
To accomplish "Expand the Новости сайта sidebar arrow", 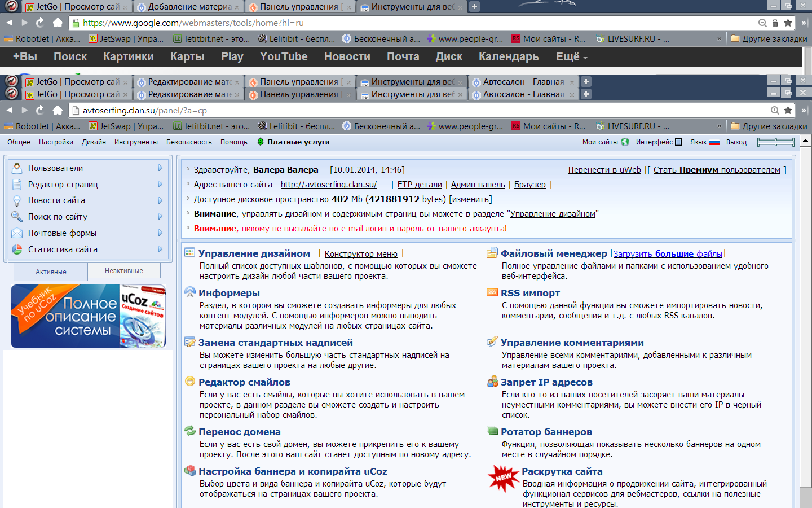I will click(160, 200).
